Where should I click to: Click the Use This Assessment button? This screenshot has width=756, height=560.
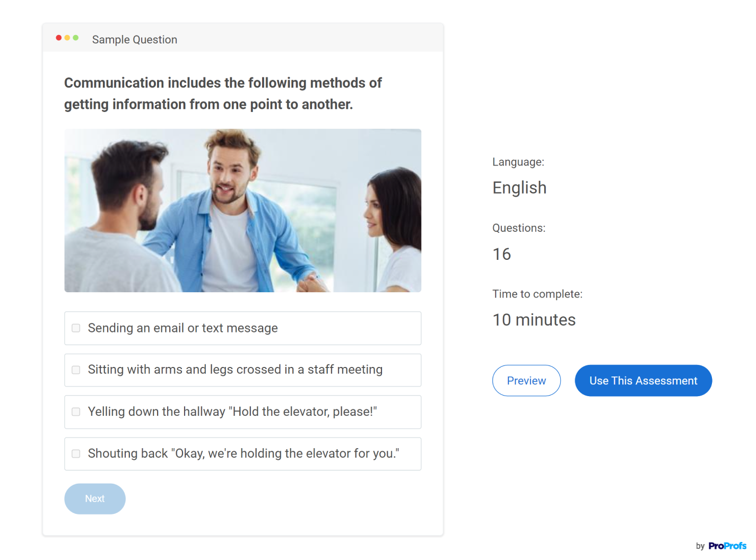coord(643,381)
